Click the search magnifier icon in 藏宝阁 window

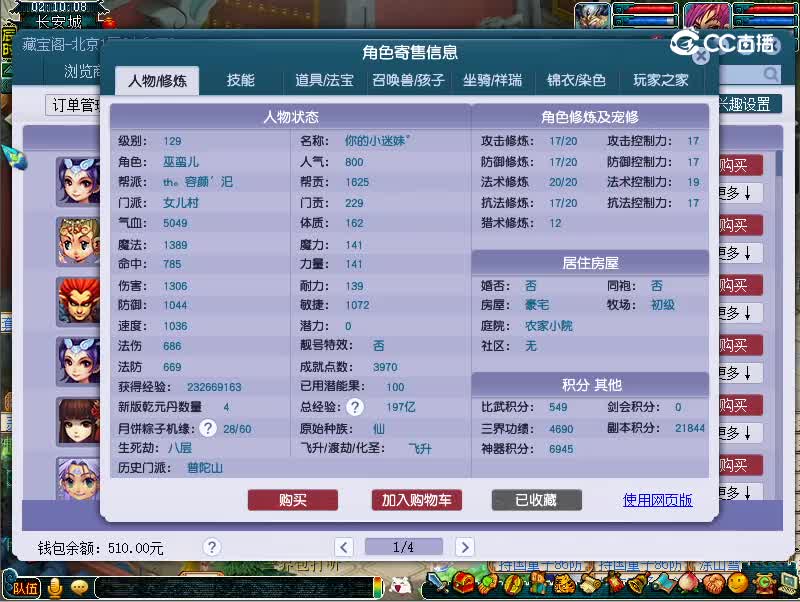[x=771, y=74]
